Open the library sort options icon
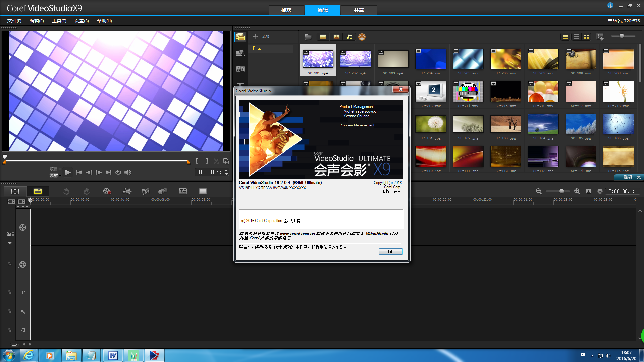Screen dimensions: 644x362 click(600, 37)
